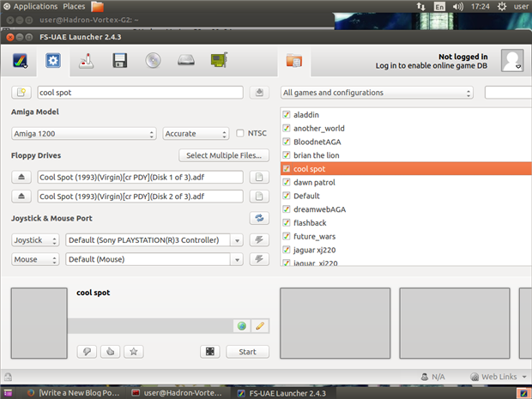Open the floppy disk drives tab
The image size is (532, 399).
(120, 61)
